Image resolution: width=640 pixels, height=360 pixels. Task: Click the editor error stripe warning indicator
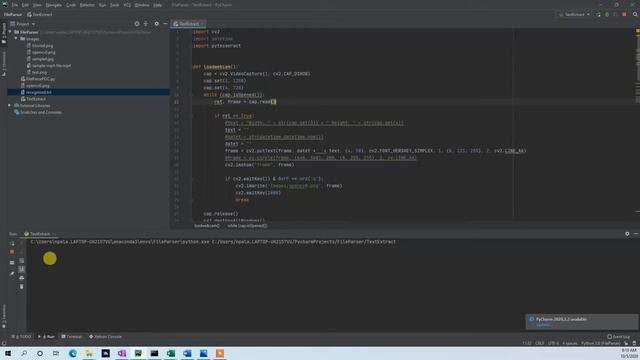pos(637,31)
